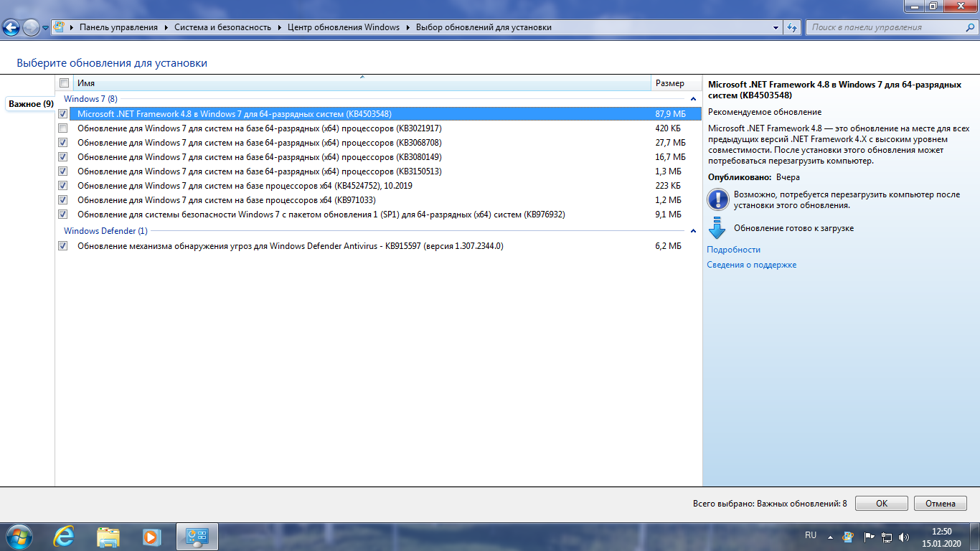The height and width of the screenshot is (551, 980).
Task: Click the Windows 7 (8) group header
Action: [90, 99]
